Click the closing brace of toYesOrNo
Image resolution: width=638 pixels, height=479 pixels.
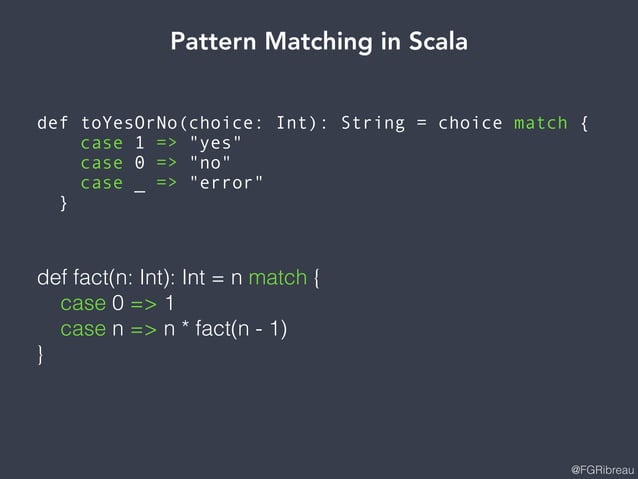pos(64,203)
